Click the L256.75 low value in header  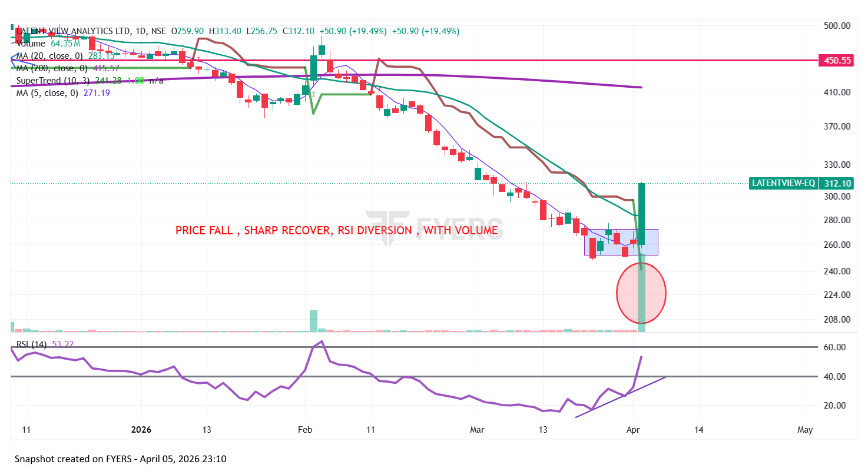pos(262,31)
